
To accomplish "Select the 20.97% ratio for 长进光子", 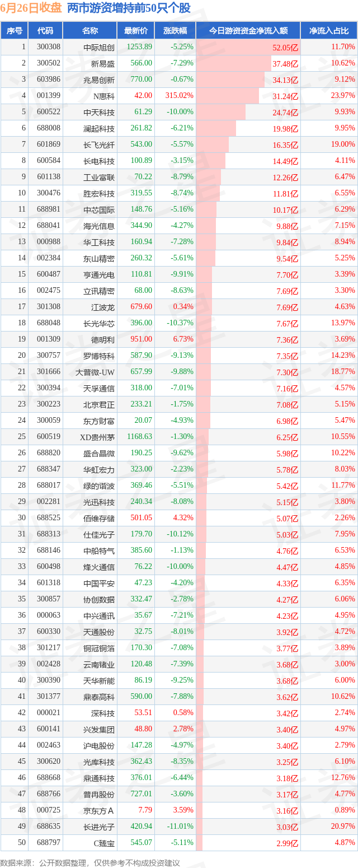I will coord(343,827).
